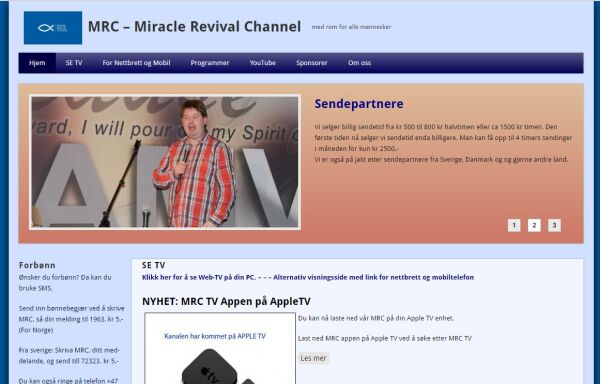Click the Web-TV på din PC link
This screenshot has height=384, width=600.
(x=199, y=277)
